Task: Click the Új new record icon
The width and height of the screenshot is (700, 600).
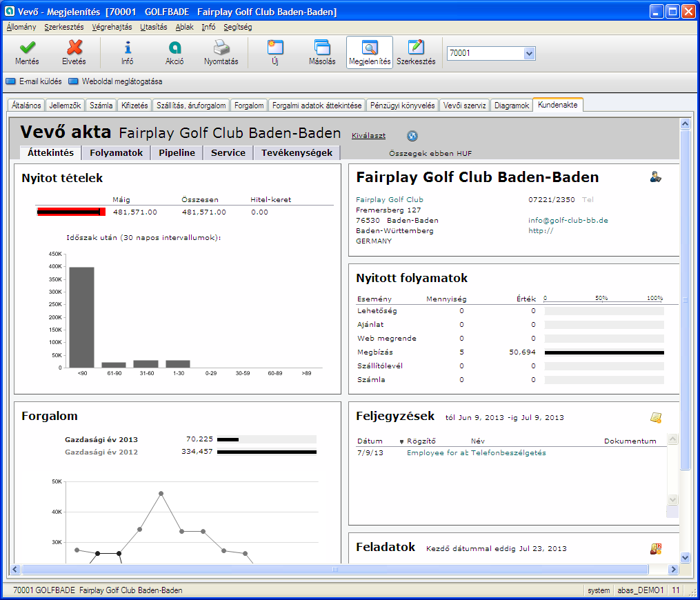Action: pos(275,48)
